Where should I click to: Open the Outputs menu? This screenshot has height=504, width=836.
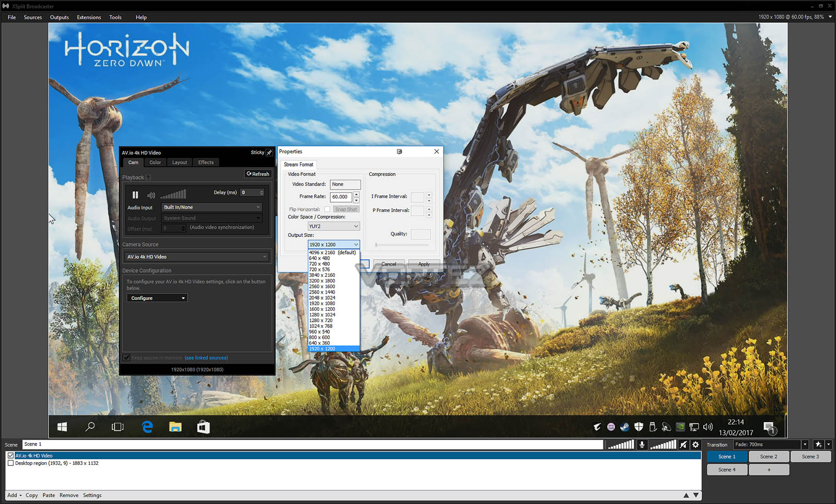click(60, 17)
